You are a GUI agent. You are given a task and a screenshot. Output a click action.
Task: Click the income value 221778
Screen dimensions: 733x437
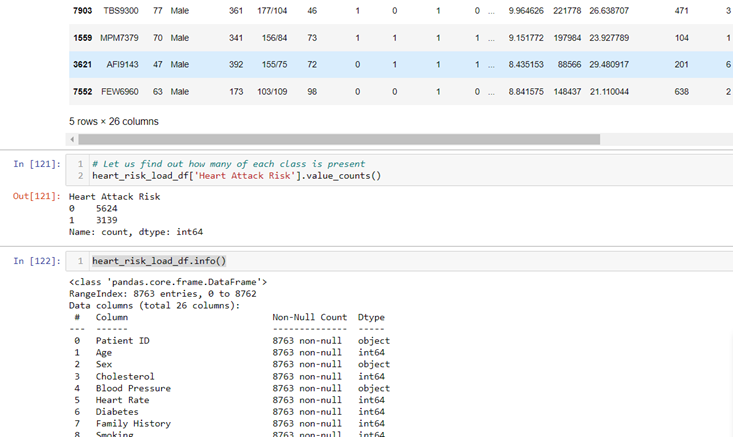point(567,11)
